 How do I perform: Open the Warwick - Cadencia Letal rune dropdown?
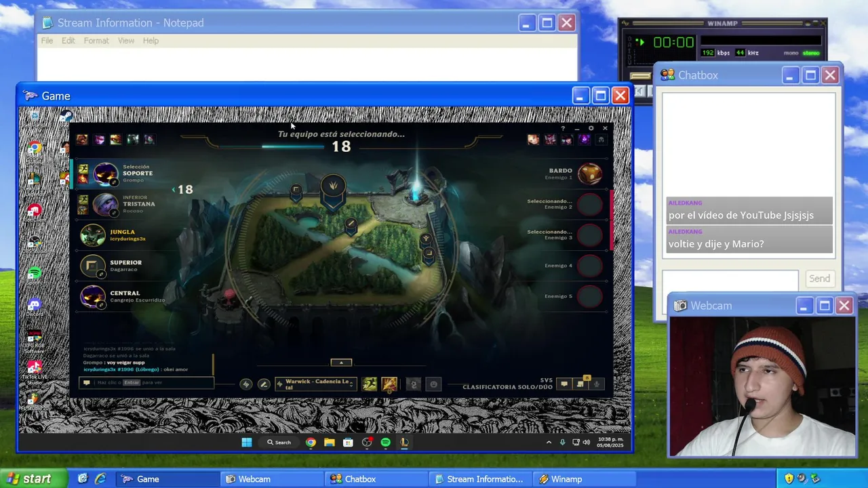coord(316,384)
